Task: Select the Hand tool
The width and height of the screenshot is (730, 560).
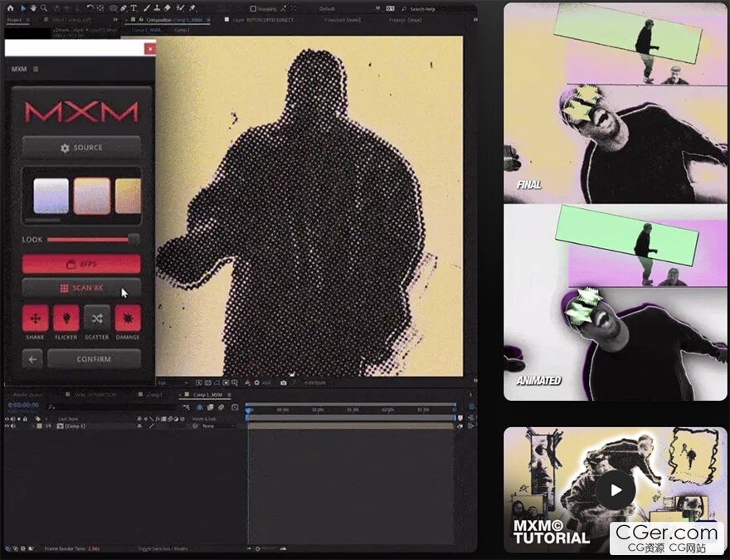Action: [33, 8]
